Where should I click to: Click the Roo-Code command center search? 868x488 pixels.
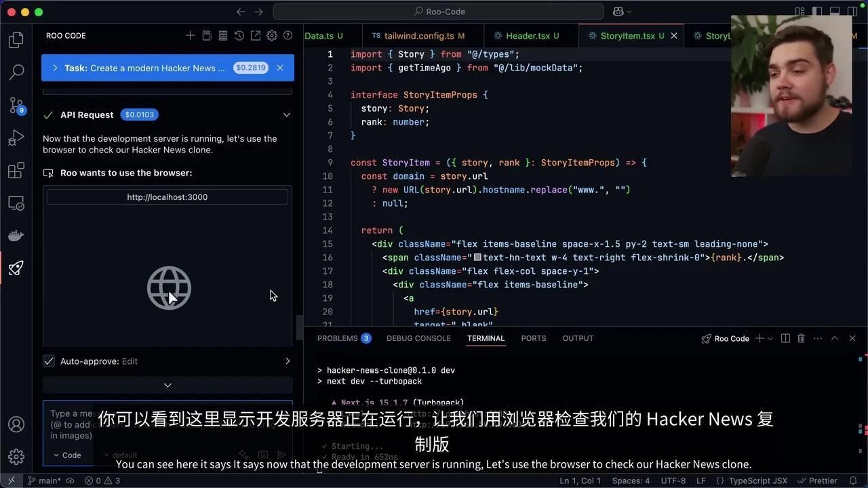click(x=438, y=12)
